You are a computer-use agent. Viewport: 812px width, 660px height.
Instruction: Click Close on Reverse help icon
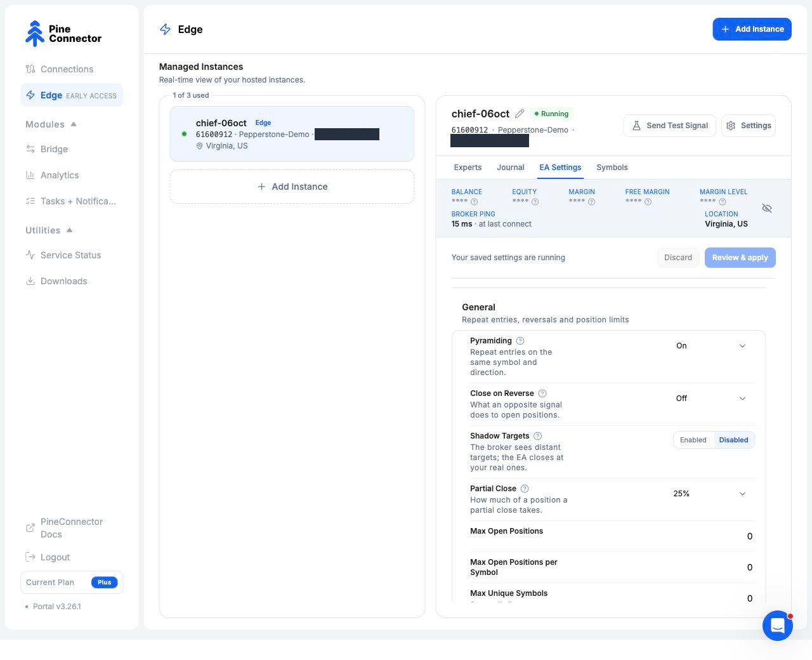click(542, 393)
